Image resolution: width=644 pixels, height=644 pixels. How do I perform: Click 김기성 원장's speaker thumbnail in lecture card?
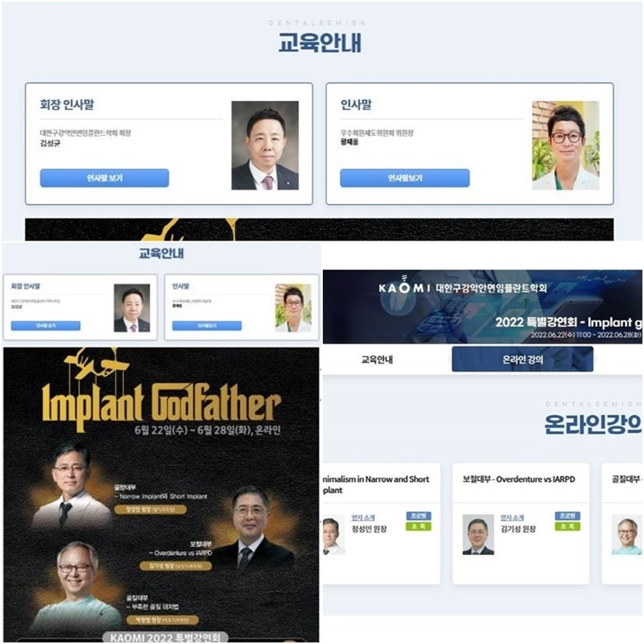478,534
